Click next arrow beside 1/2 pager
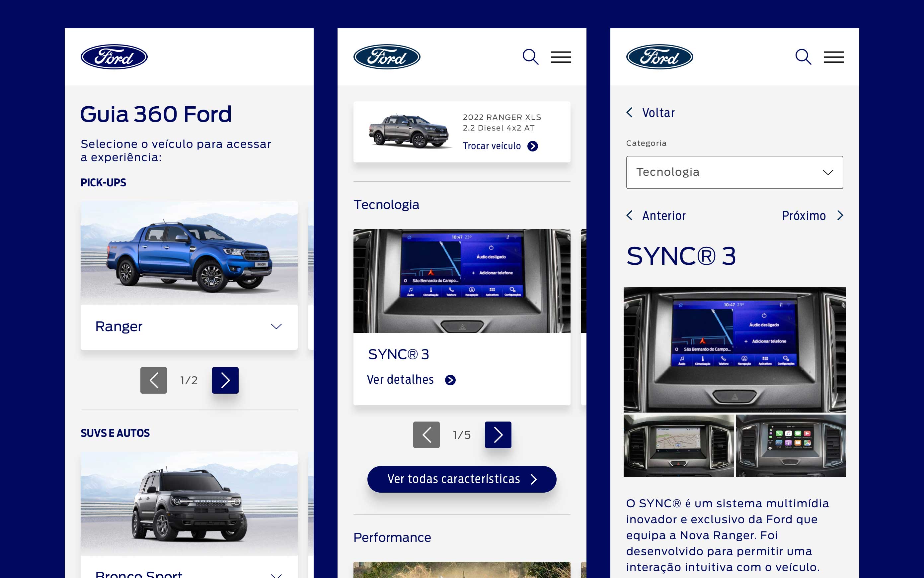Screen dimensions: 924x578 point(225,380)
